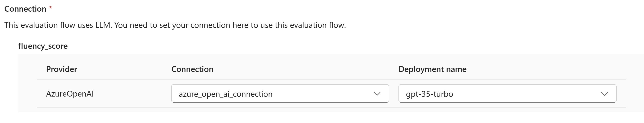The height and width of the screenshot is (123, 644).
Task: Click the Provider column header
Action: pos(61,69)
